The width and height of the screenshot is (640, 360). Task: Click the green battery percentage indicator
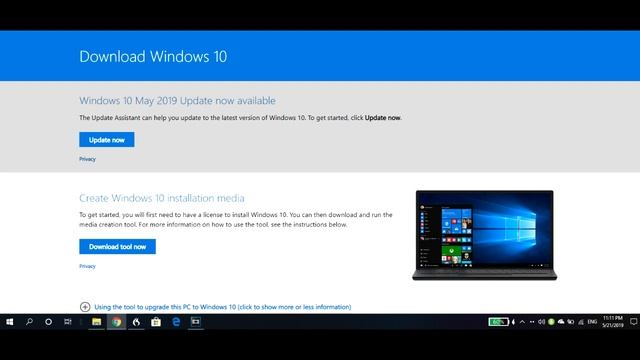498,322
